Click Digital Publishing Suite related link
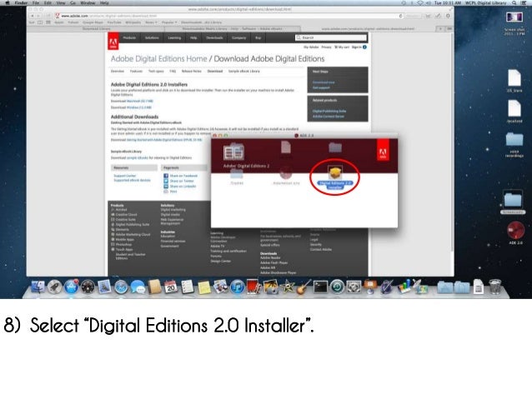The image size is (532, 399). pos(329,111)
